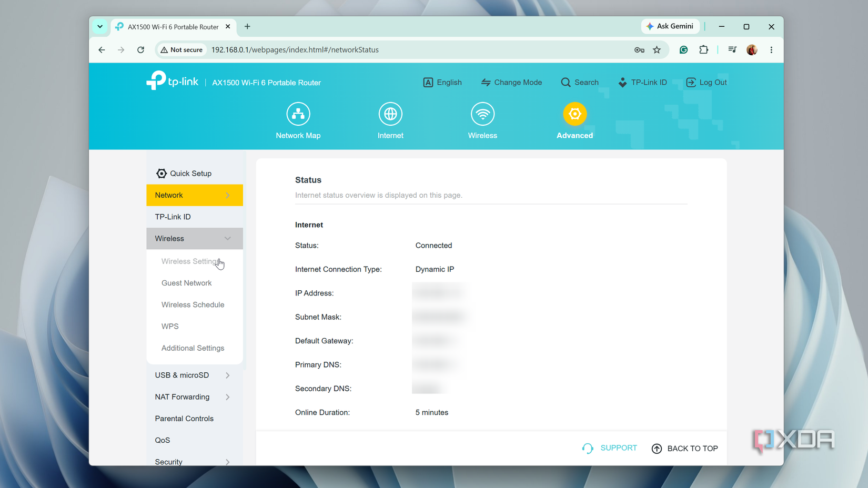Select the Advanced gear icon
Image resolution: width=868 pixels, height=488 pixels.
pyautogui.click(x=575, y=114)
